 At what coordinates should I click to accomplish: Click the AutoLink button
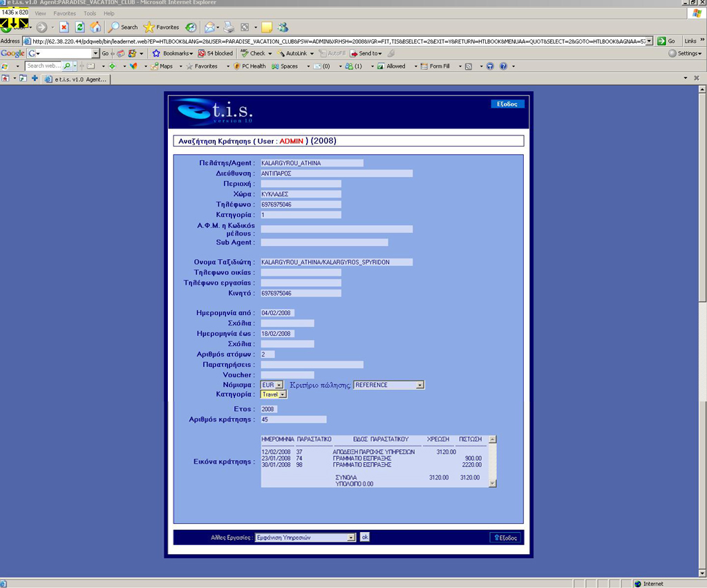tap(292, 53)
